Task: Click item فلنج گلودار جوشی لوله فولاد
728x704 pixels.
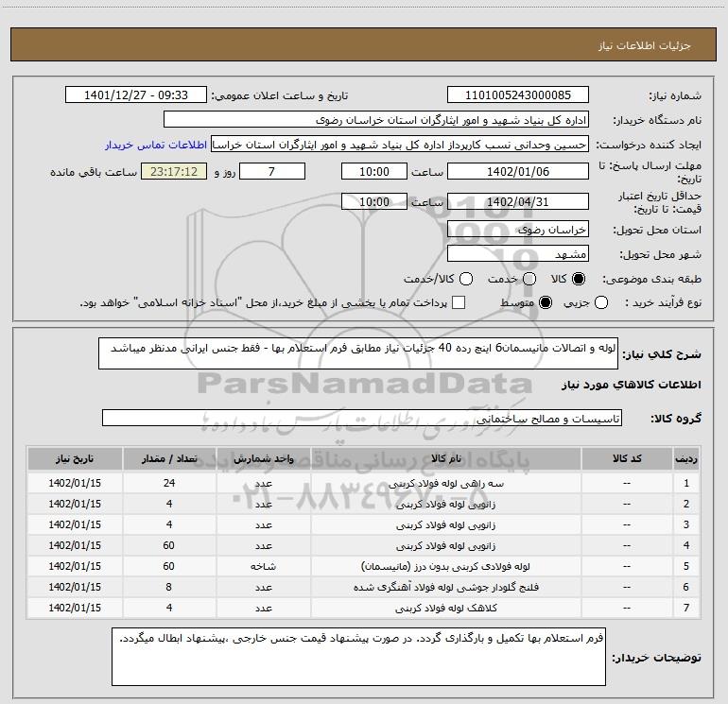Action: click(x=445, y=587)
